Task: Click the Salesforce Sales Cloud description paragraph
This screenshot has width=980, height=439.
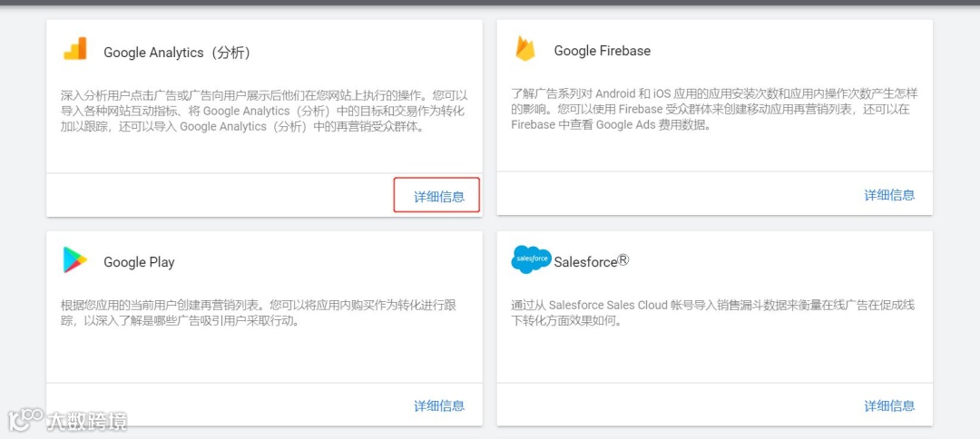Action: click(714, 314)
